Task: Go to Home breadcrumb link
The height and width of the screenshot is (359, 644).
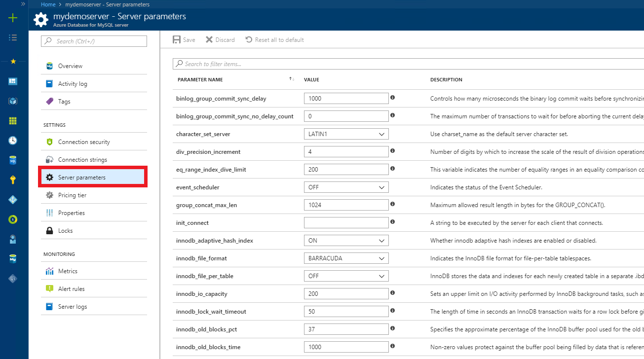Action: [x=48, y=4]
